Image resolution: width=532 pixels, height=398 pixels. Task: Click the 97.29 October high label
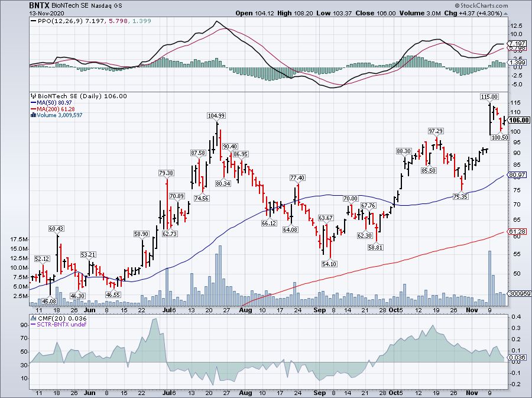pyautogui.click(x=436, y=131)
